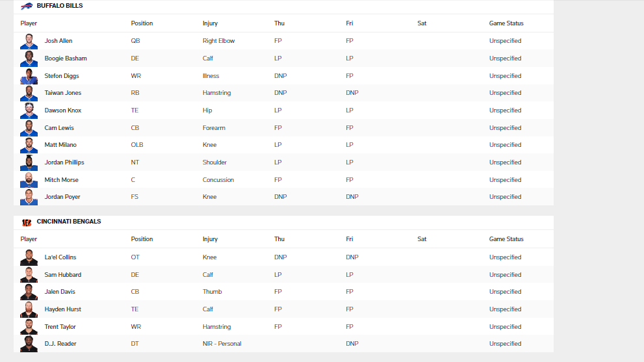
Task: Open the La'el Collins player page
Action: [60, 257]
